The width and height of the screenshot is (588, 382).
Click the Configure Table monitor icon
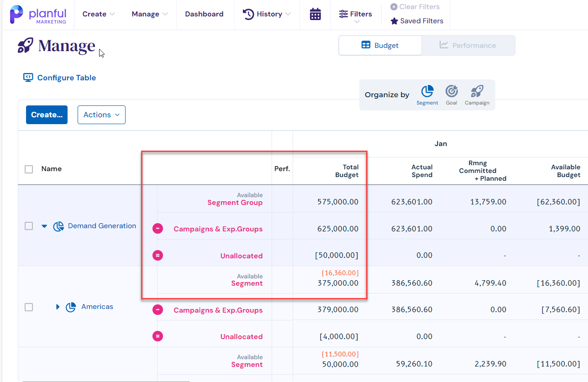[x=28, y=78]
